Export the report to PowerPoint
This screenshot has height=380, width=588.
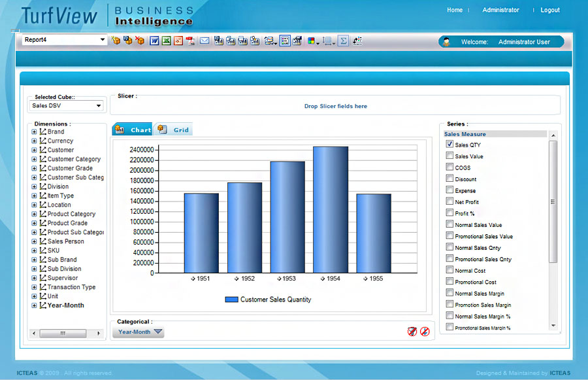click(x=178, y=41)
